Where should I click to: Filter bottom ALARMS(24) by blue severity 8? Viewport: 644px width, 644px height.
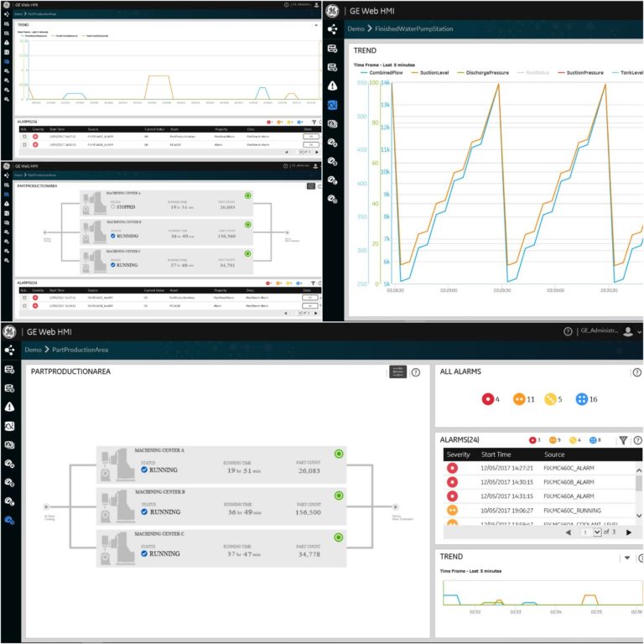pyautogui.click(x=595, y=440)
